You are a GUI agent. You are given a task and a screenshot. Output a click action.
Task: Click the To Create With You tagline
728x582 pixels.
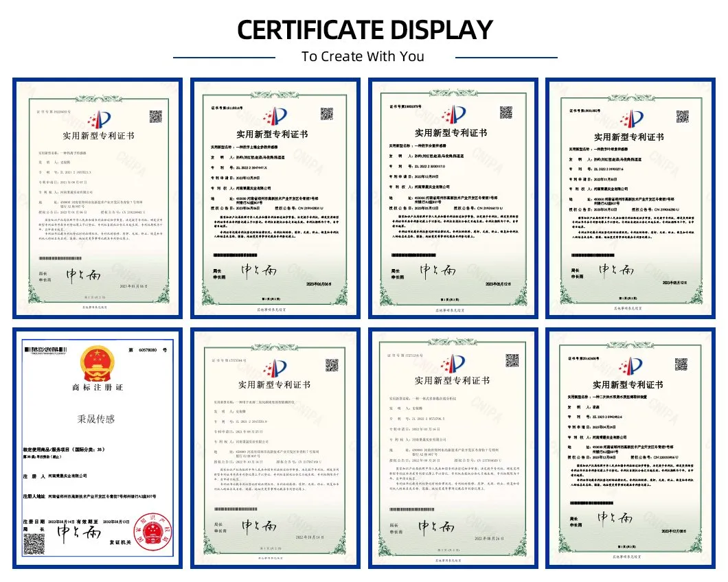(363, 56)
